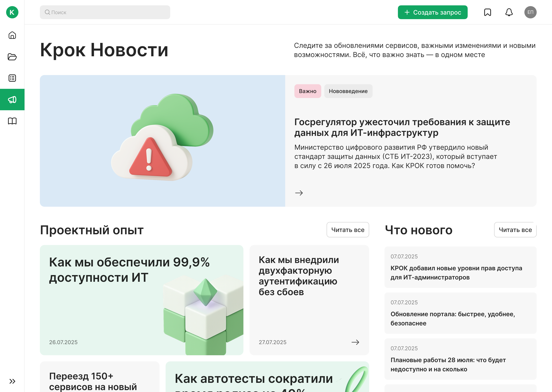Select the Важно tag
This screenshot has width=552, height=392.
click(307, 91)
